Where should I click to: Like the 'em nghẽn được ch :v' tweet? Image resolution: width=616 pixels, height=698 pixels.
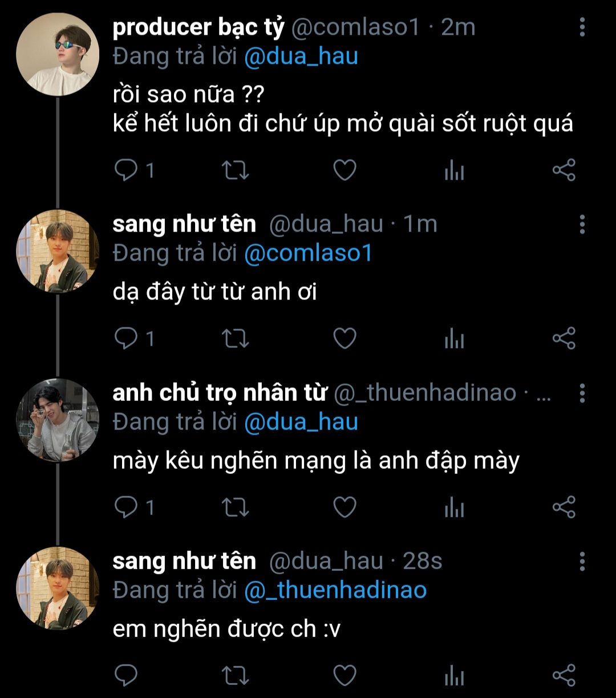point(345,675)
